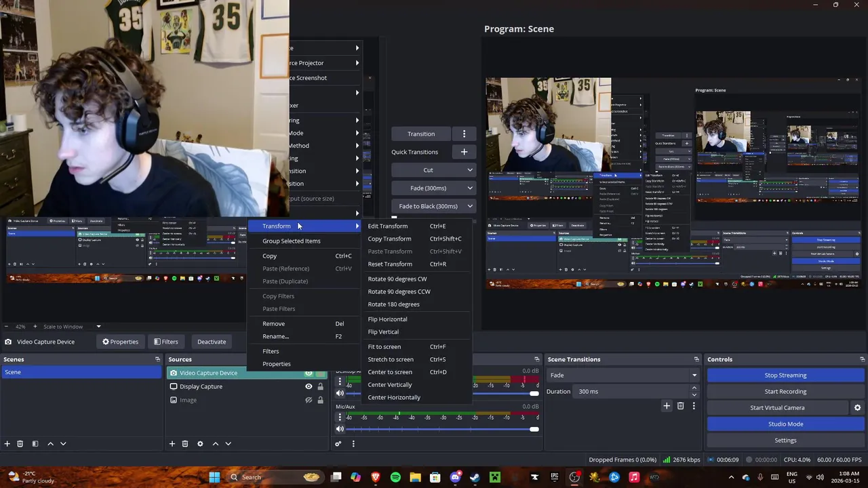
Task: Move the scene down with the arrow icon
Action: (63, 444)
